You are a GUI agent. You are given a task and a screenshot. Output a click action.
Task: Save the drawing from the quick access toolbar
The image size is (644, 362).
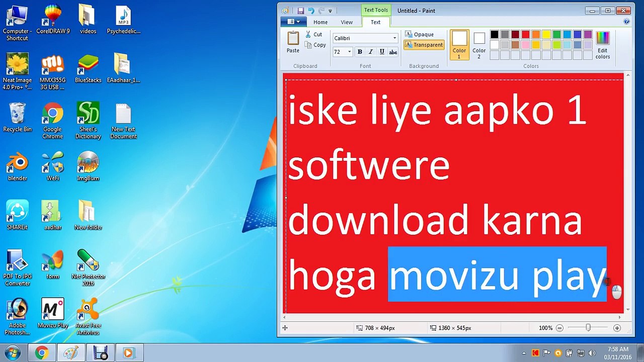[x=300, y=11]
